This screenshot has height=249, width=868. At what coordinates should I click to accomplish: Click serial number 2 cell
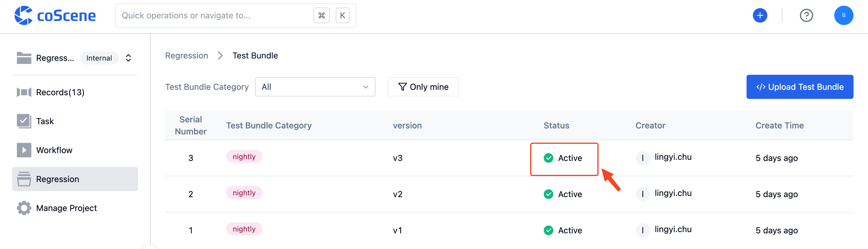tap(190, 194)
